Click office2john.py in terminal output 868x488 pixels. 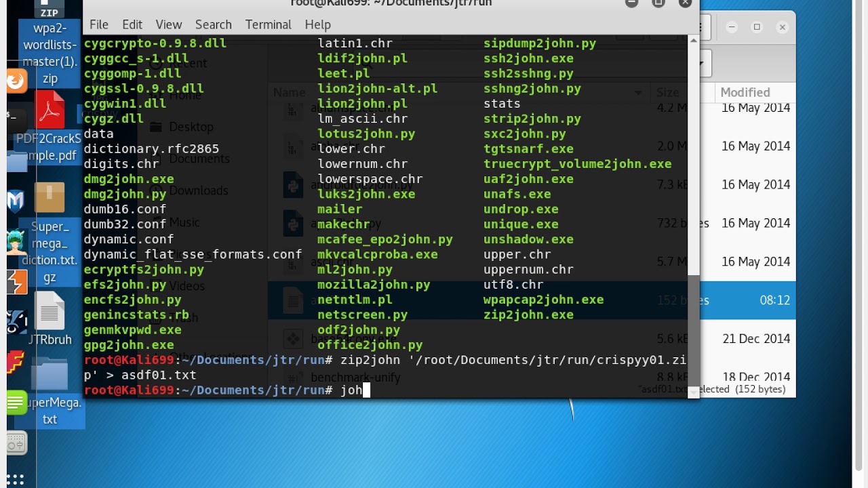(370, 345)
